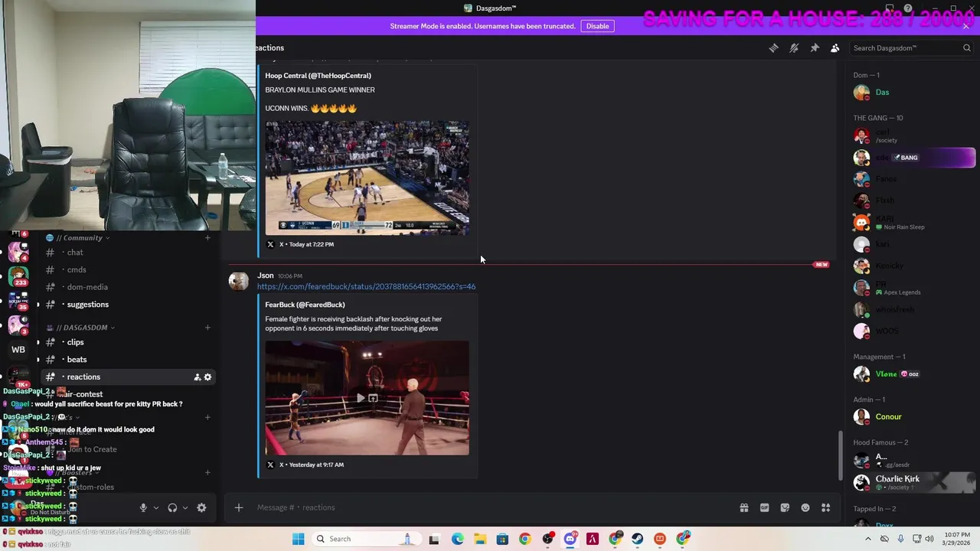Toggle headphone deafen
The height and width of the screenshot is (551, 980).
[172, 507]
